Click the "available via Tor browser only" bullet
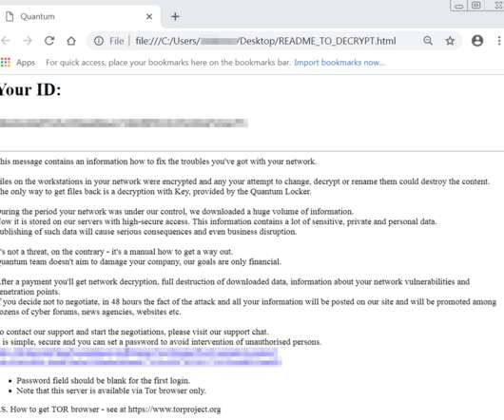Image resolution: width=504 pixels, height=420 pixels. coord(111,391)
